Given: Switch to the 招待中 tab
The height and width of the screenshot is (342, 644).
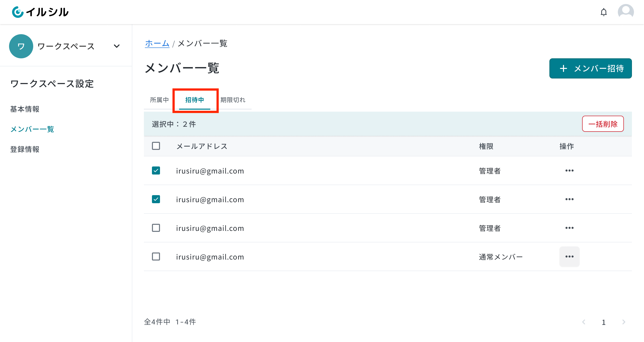Looking at the screenshot, I should [194, 100].
